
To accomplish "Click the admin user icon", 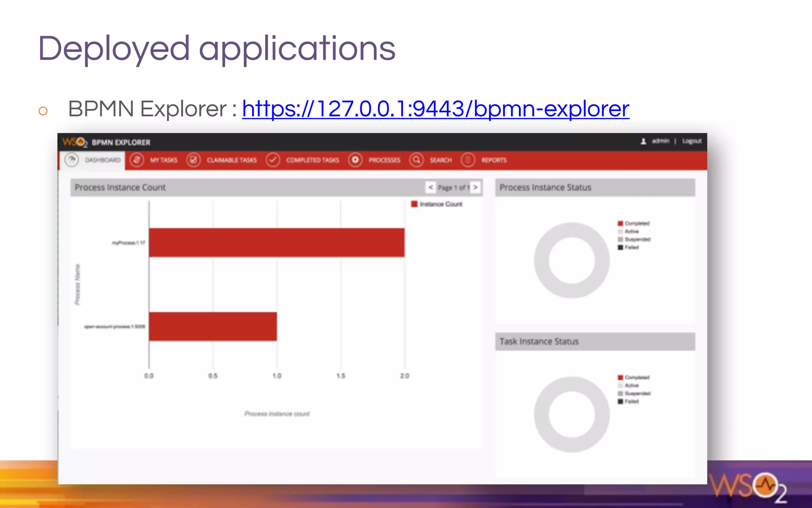I will (643, 141).
